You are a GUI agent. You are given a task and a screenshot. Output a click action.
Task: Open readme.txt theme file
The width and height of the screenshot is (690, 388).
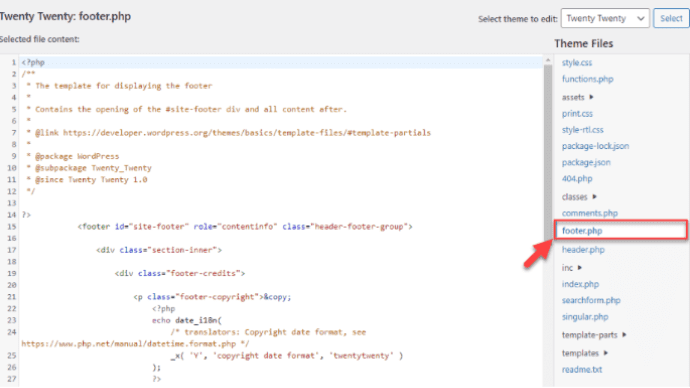tap(582, 370)
